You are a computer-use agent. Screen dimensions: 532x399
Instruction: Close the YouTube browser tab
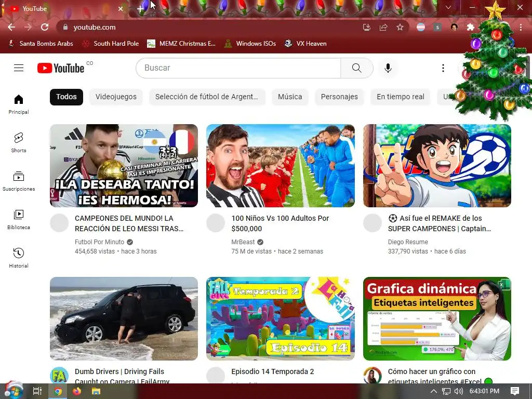[x=121, y=9]
